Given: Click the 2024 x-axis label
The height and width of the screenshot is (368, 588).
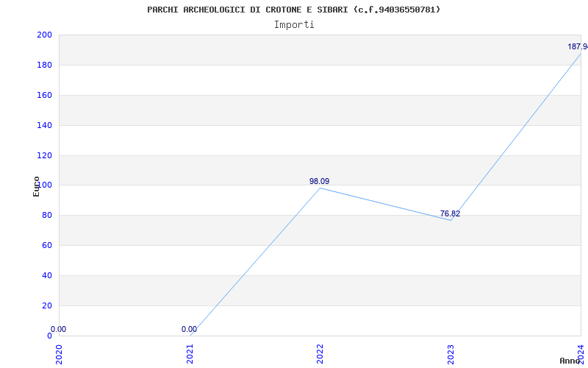Looking at the screenshot, I should [581, 354].
